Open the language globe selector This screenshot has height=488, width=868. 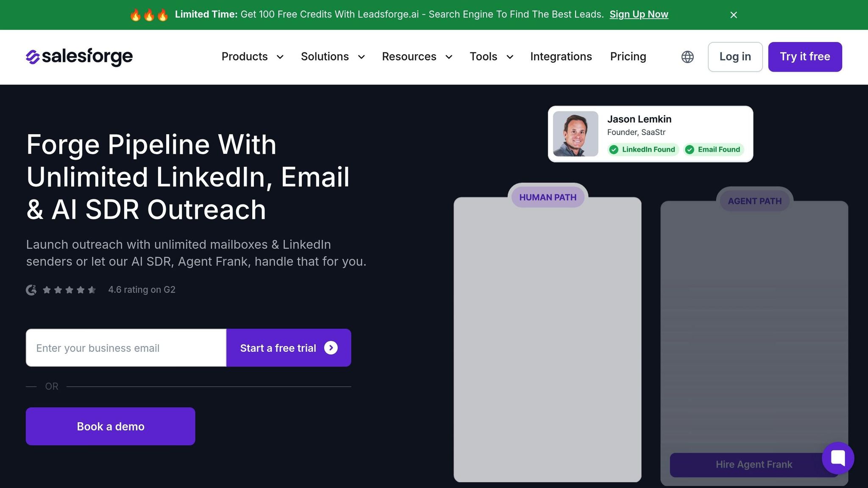[687, 57]
